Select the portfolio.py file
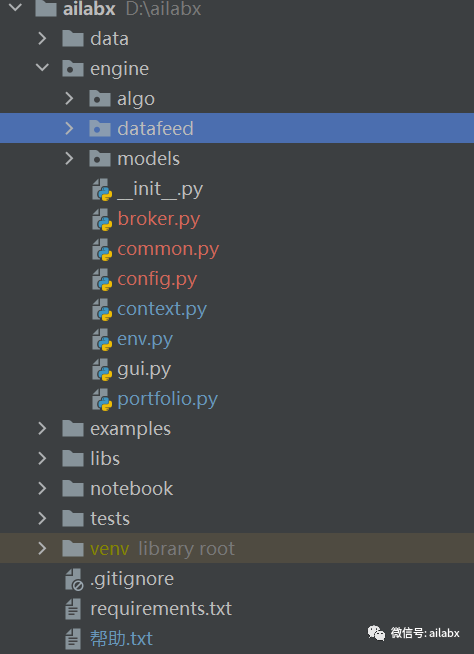 pyautogui.click(x=167, y=399)
